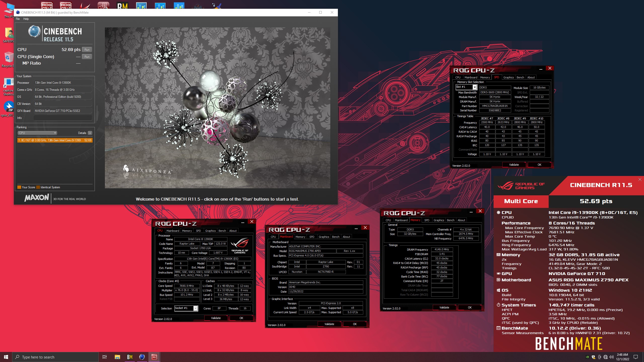
Task: Click the Type here to search box
Action: [55, 357]
